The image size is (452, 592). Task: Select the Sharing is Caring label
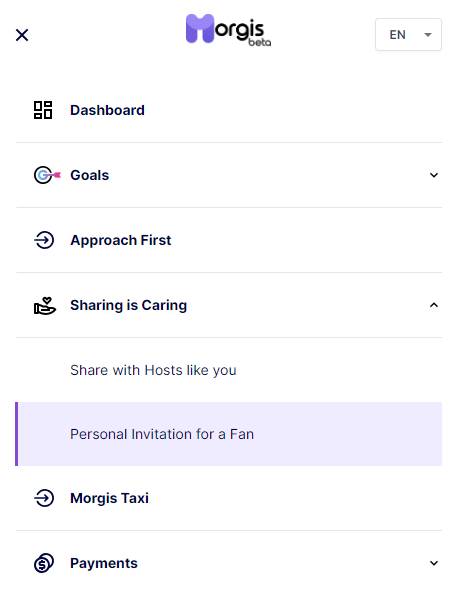pyautogui.click(x=128, y=305)
